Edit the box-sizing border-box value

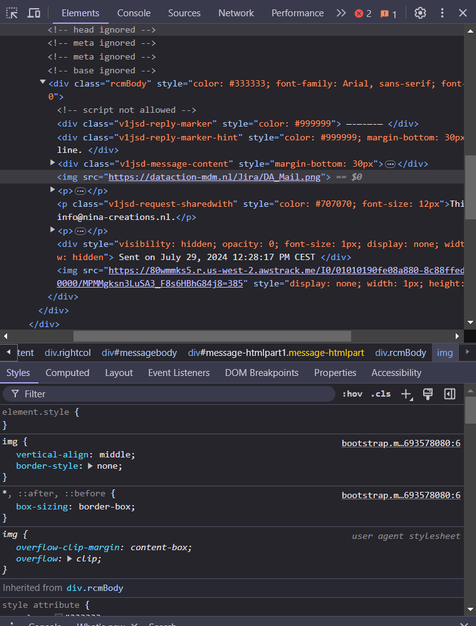pos(105,507)
